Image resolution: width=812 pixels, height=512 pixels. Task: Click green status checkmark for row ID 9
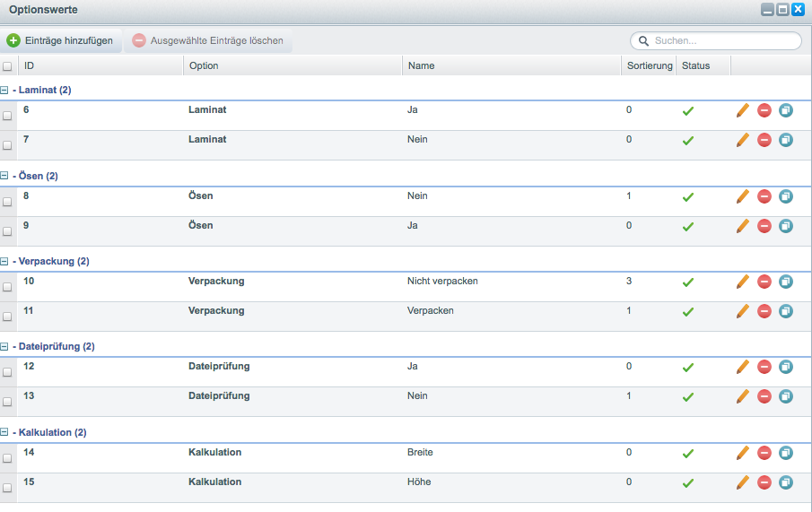click(x=688, y=227)
